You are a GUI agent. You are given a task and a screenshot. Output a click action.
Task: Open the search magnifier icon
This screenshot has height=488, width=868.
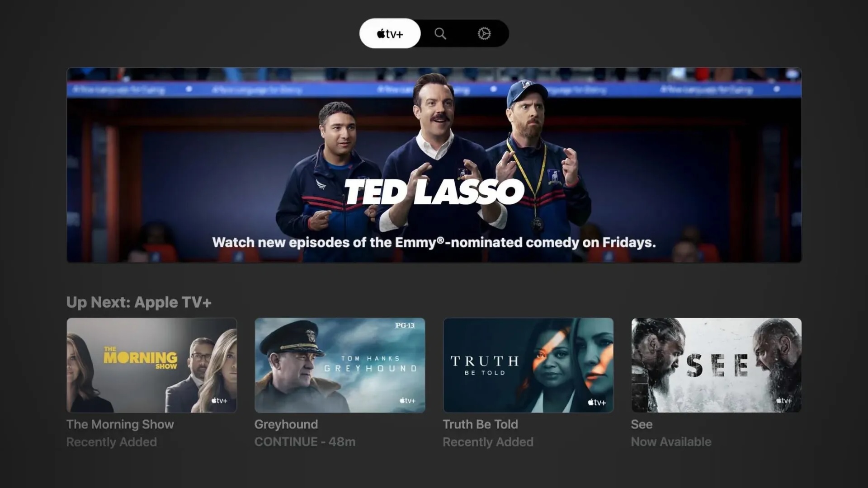440,33
